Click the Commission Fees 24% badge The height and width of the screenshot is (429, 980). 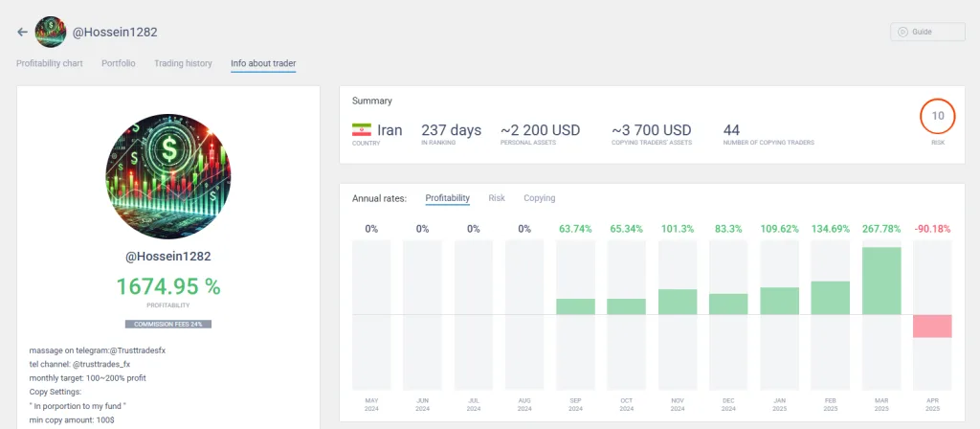167,325
